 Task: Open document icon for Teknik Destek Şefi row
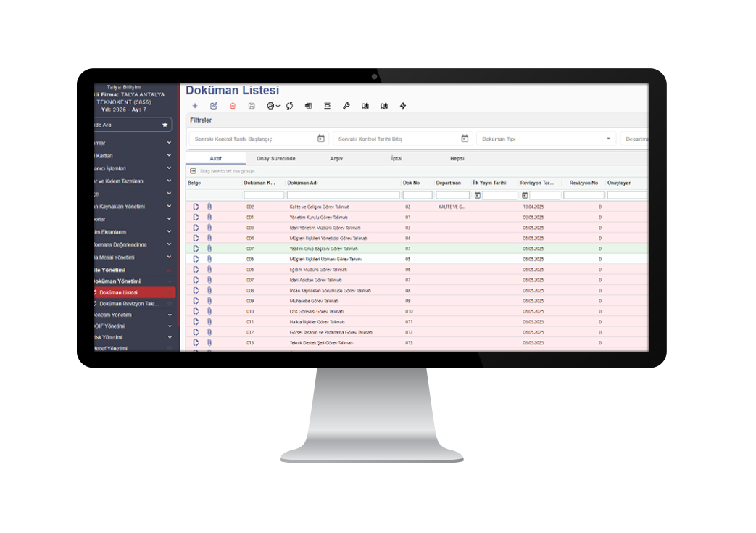click(x=196, y=342)
